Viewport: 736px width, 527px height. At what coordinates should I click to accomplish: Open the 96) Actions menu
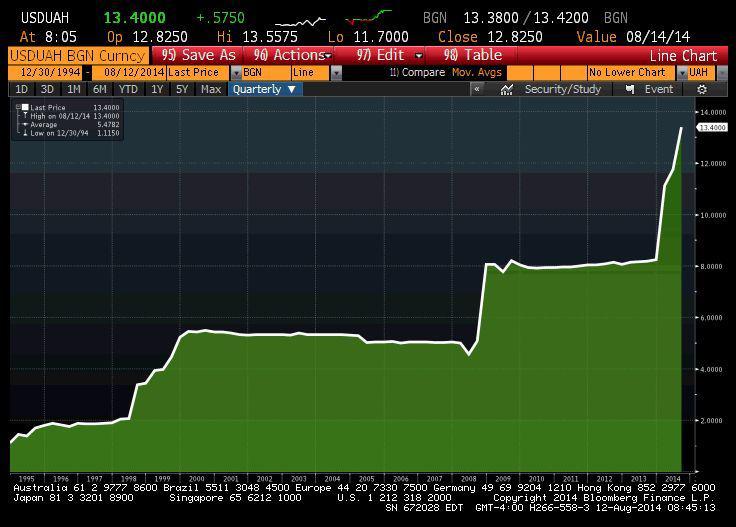click(292, 56)
